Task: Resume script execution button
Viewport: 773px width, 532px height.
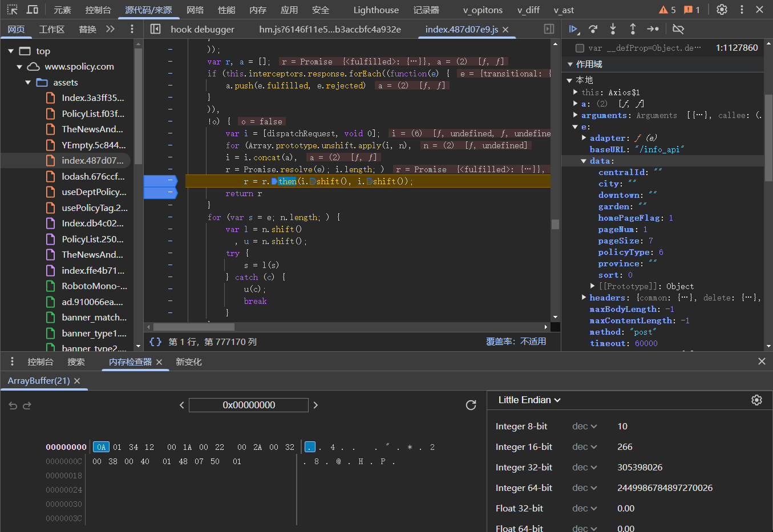Action: 574,29
